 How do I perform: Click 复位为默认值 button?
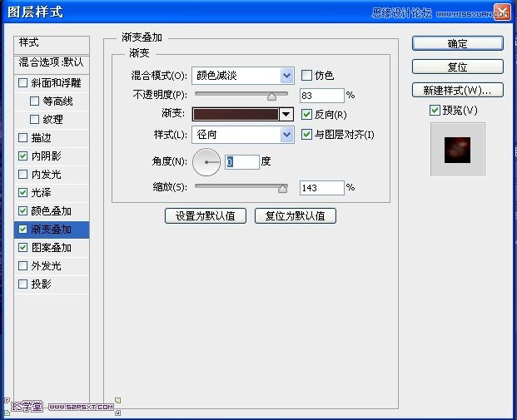point(296,216)
